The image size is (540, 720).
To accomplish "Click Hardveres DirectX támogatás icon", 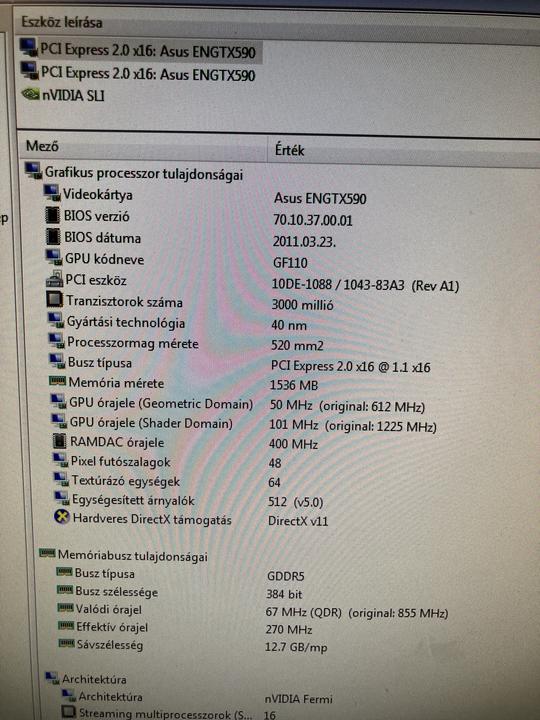I will tap(62, 518).
